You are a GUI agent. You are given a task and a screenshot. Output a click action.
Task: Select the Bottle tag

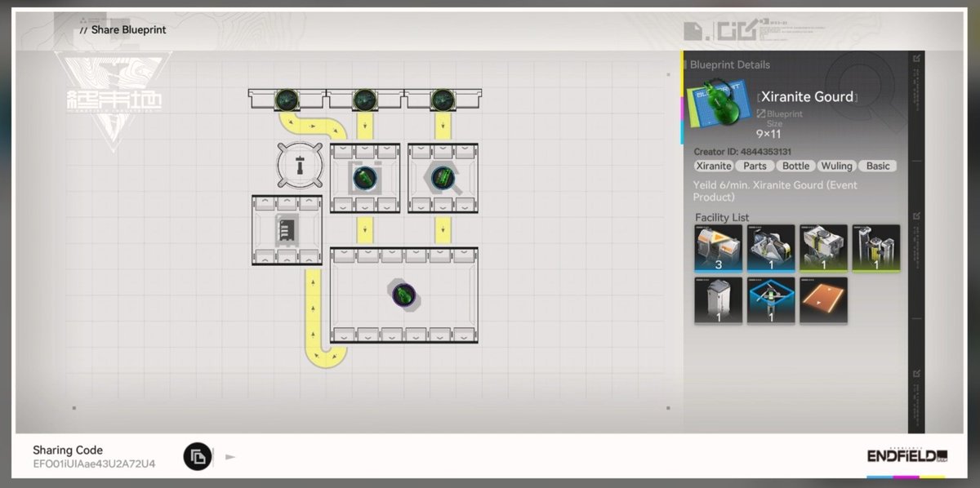tap(795, 166)
